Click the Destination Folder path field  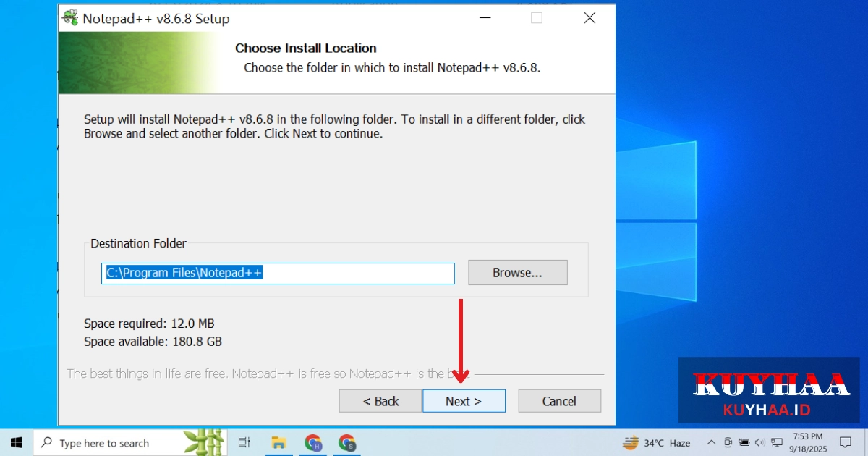278,273
